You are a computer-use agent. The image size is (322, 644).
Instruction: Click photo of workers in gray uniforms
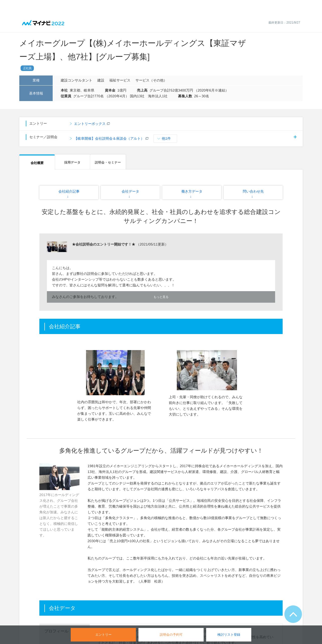point(207,370)
